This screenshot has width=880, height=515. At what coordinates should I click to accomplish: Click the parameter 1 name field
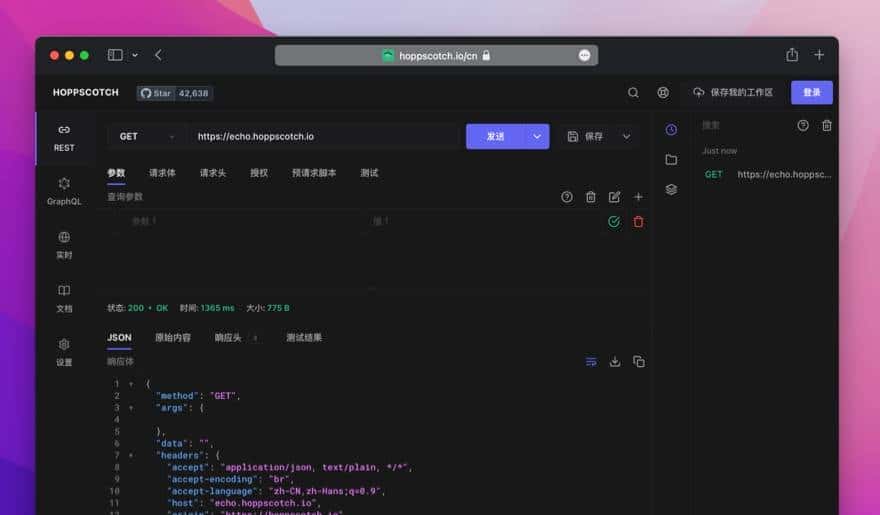tap(244, 222)
